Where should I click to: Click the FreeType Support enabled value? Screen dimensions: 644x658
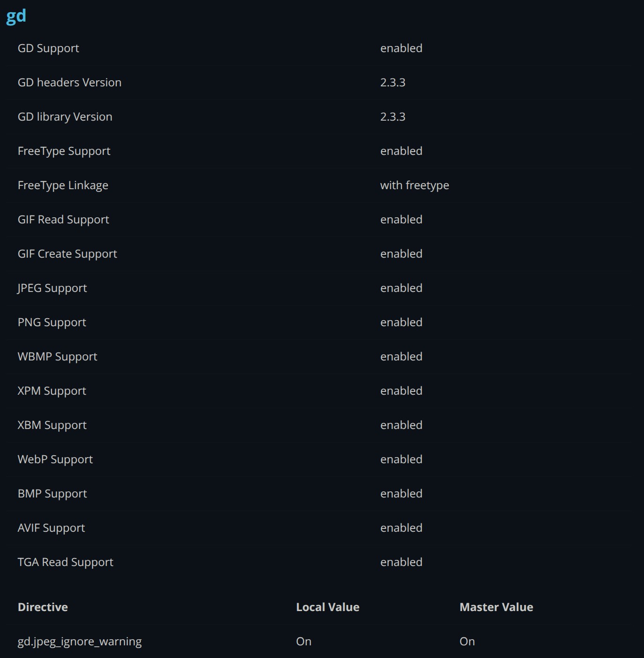click(x=401, y=151)
